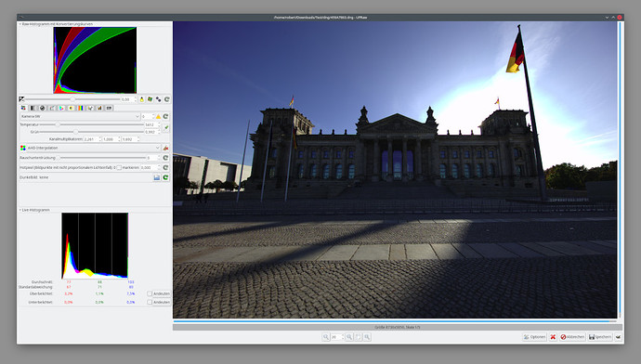
Task: Click the red X delete button
Action: pyautogui.click(x=553, y=337)
